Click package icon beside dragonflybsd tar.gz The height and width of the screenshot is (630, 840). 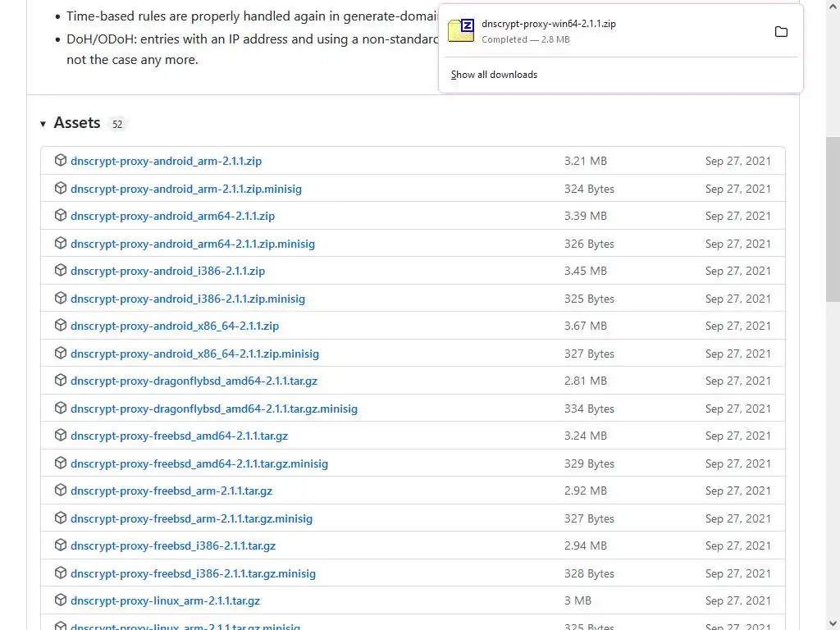tap(60, 381)
